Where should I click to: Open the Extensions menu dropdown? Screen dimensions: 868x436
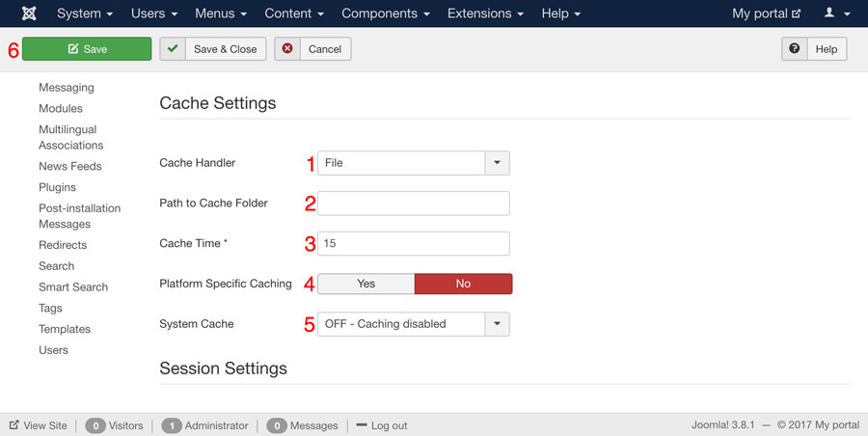click(485, 14)
